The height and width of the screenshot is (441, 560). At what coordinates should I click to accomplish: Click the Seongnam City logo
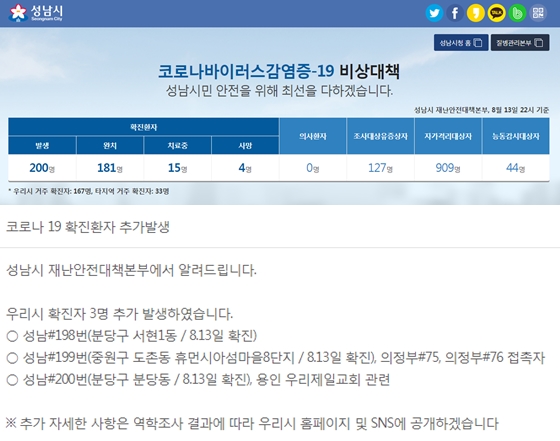36,13
